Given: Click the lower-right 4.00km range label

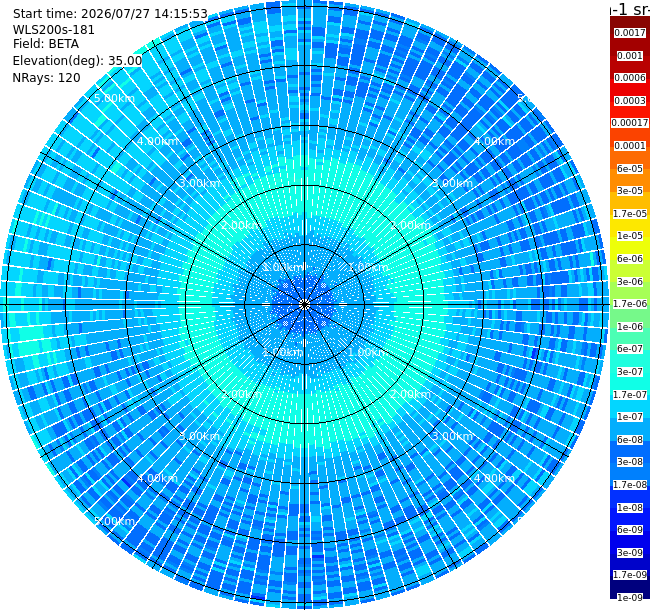Looking at the screenshot, I should tap(494, 479).
